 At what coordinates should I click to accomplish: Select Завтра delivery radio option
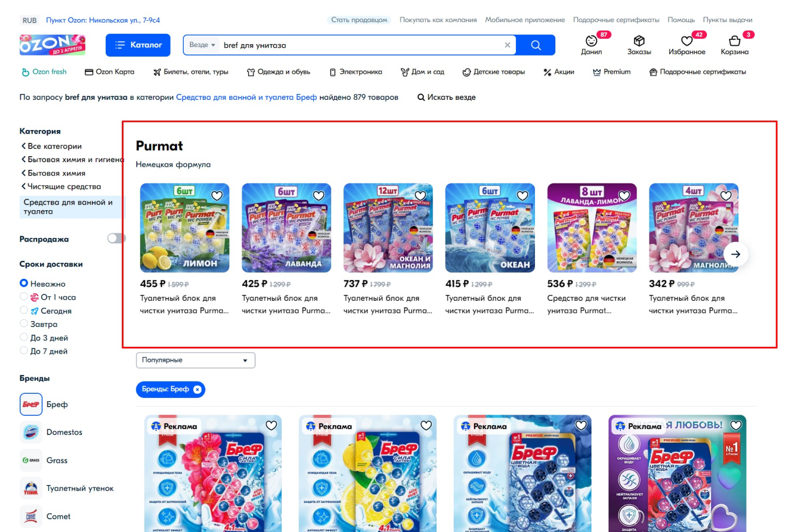pos(24,324)
